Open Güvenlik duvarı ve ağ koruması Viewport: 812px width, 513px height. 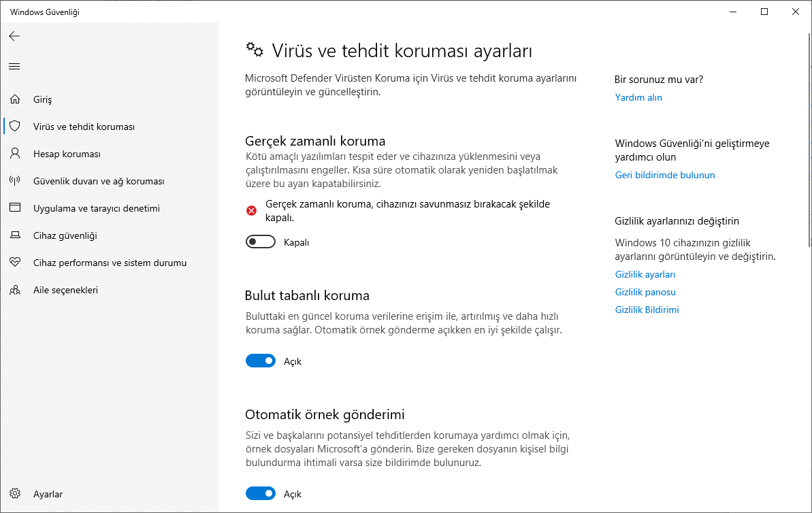tap(99, 181)
